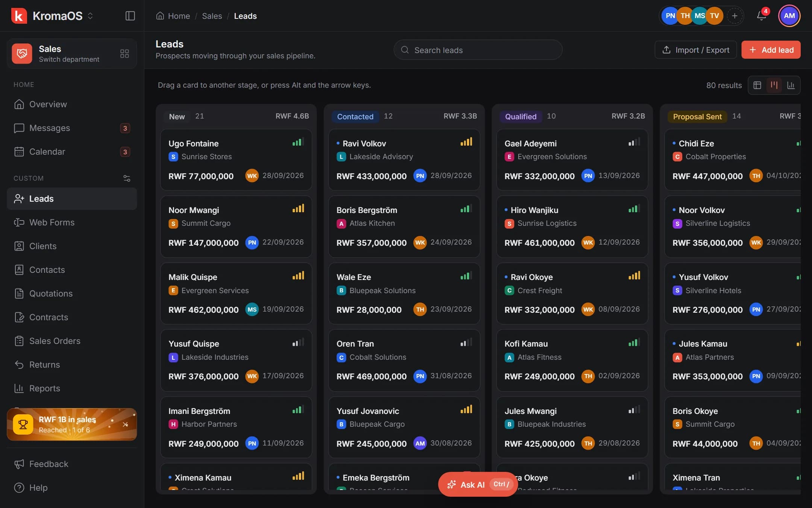Screen dimensions: 812x508
Task: Add a collaborator with the plus circle
Action: (735, 16)
